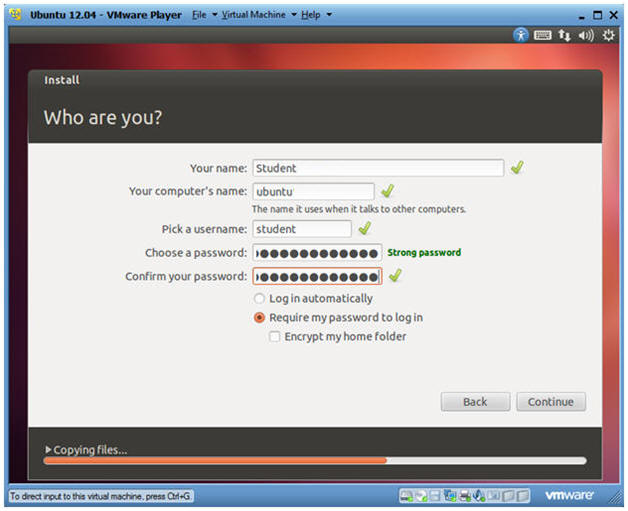This screenshot has height=511, width=628.
Task: Click the 'To direct input' status message
Action: pos(100,496)
